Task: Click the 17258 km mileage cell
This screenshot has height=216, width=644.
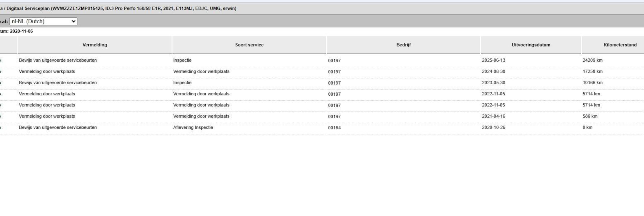Action: [x=592, y=71]
